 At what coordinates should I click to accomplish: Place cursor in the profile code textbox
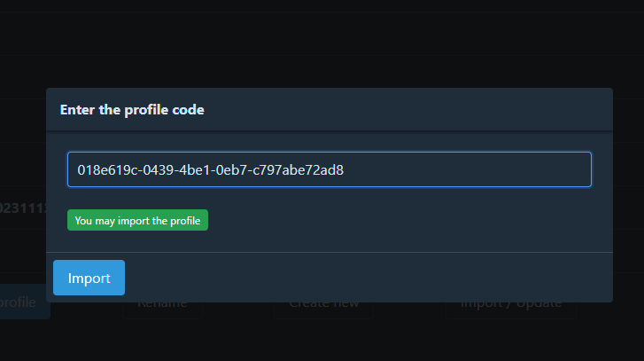[x=329, y=169]
